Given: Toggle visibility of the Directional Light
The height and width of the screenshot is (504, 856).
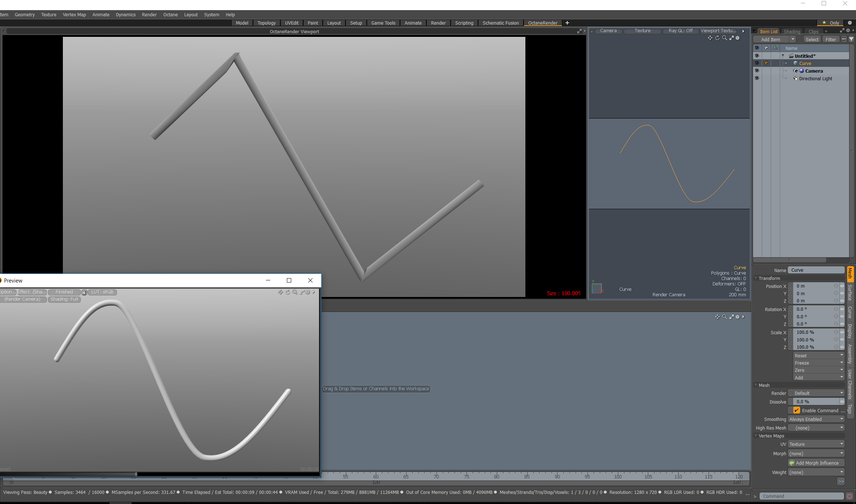Looking at the screenshot, I should [757, 78].
